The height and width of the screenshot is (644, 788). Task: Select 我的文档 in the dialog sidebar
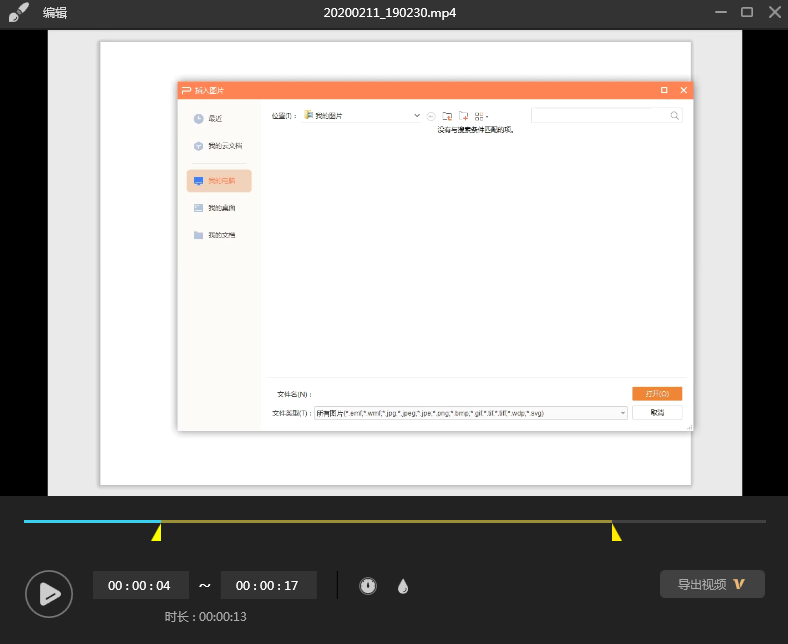219,235
